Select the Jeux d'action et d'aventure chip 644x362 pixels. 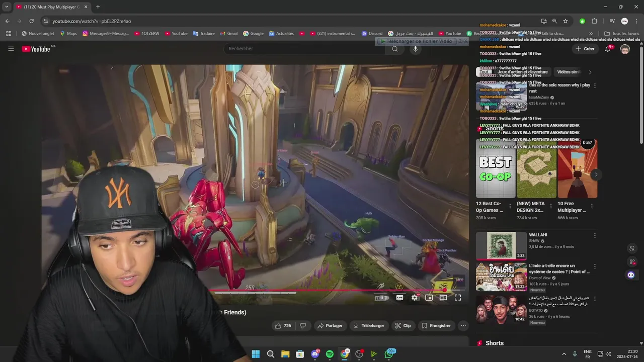(x=522, y=72)
